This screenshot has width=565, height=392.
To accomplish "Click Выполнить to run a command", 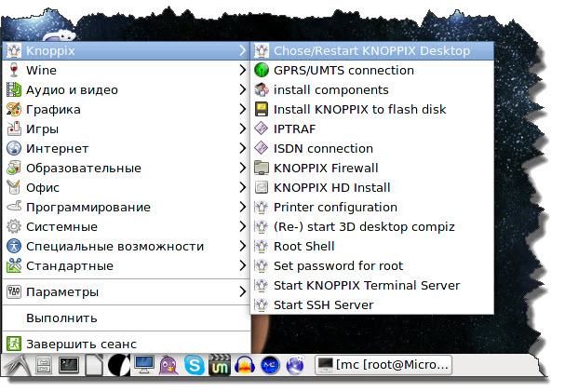I will [x=126, y=318].
